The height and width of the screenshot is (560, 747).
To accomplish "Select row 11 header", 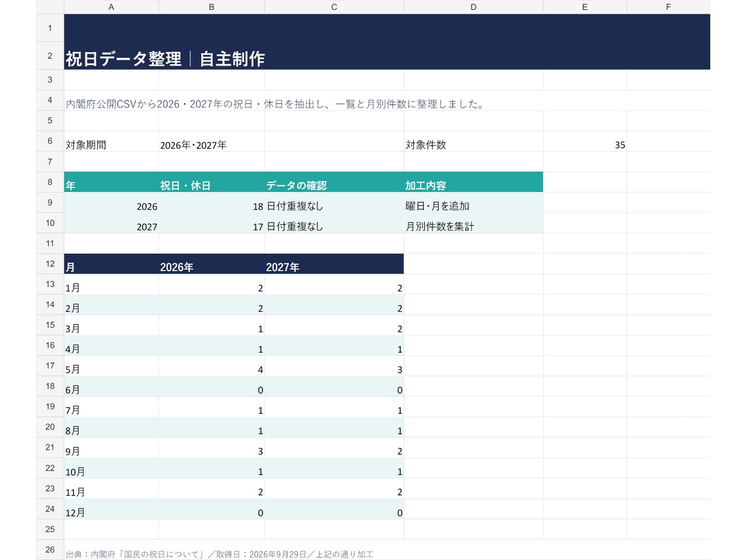I will click(50, 243).
